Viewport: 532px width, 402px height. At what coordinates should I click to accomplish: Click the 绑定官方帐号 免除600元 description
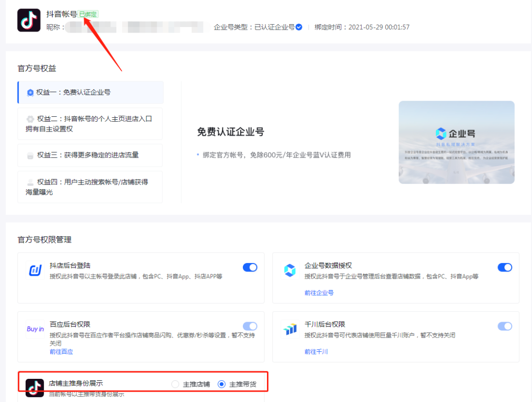[x=276, y=155]
